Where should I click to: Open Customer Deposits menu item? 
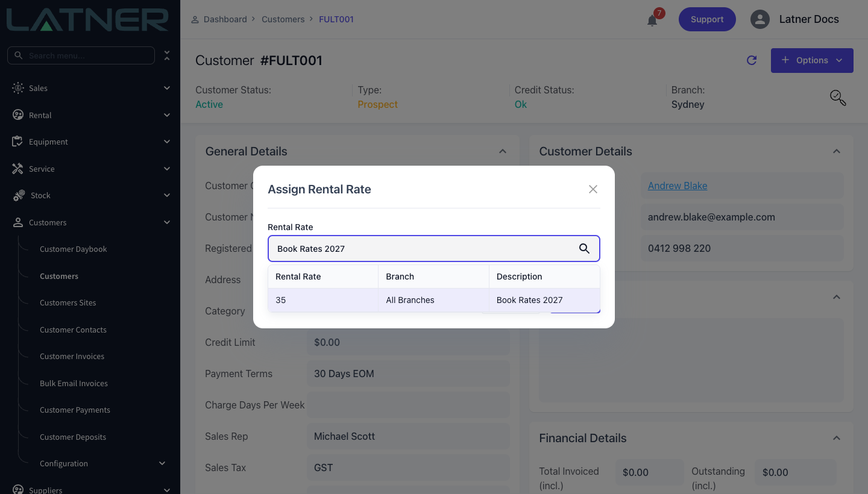[73, 437]
